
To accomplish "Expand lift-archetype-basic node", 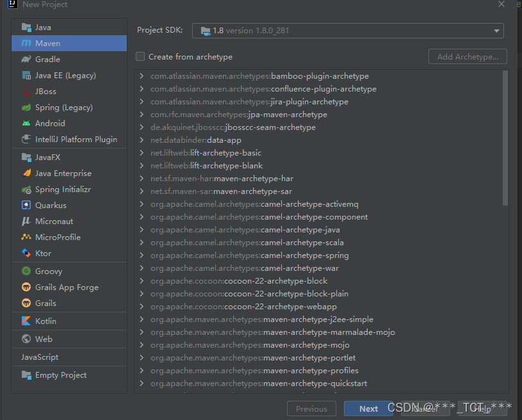I will coord(142,153).
